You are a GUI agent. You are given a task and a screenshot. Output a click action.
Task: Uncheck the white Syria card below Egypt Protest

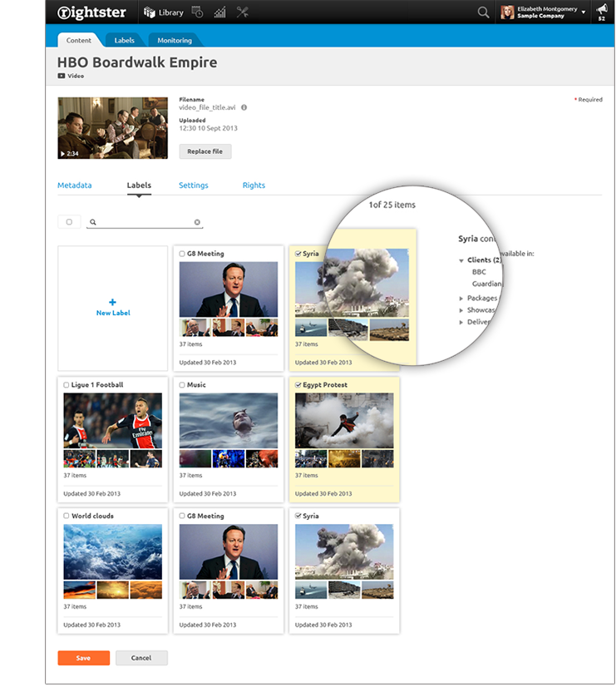pyautogui.click(x=298, y=516)
